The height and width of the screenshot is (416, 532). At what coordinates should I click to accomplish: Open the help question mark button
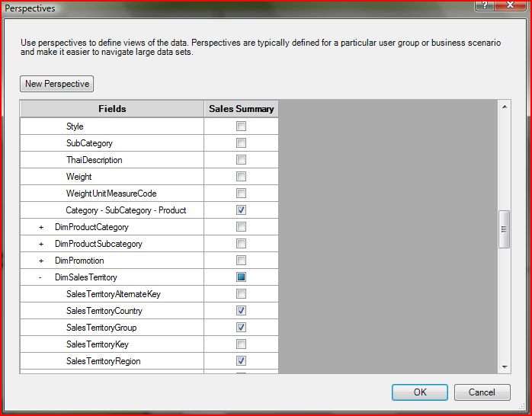pos(485,5)
